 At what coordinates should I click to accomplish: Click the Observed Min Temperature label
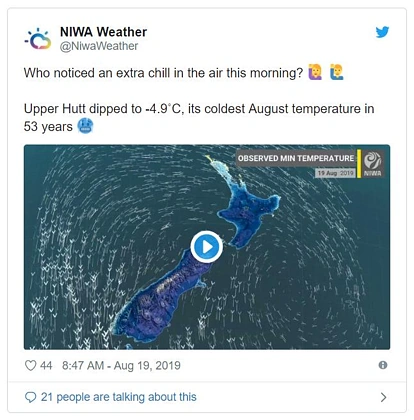pyautogui.click(x=296, y=158)
